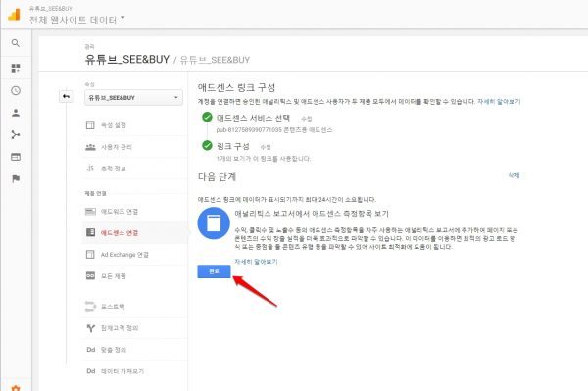Image resolution: width=588 pixels, height=391 pixels.
Task: Click the Google Analytics logo
Action: pos(14,15)
